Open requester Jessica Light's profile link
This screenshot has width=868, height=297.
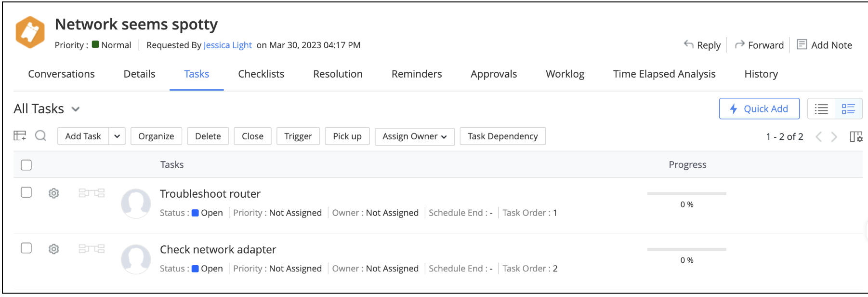coord(227,45)
